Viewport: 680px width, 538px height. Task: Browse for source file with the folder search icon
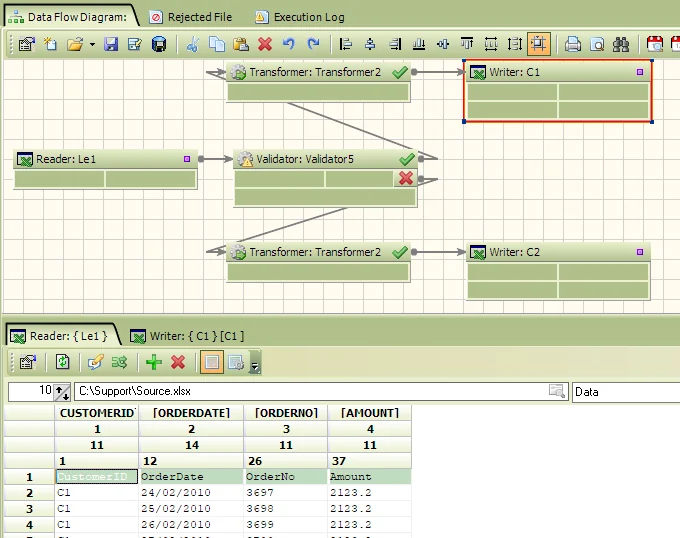click(557, 391)
